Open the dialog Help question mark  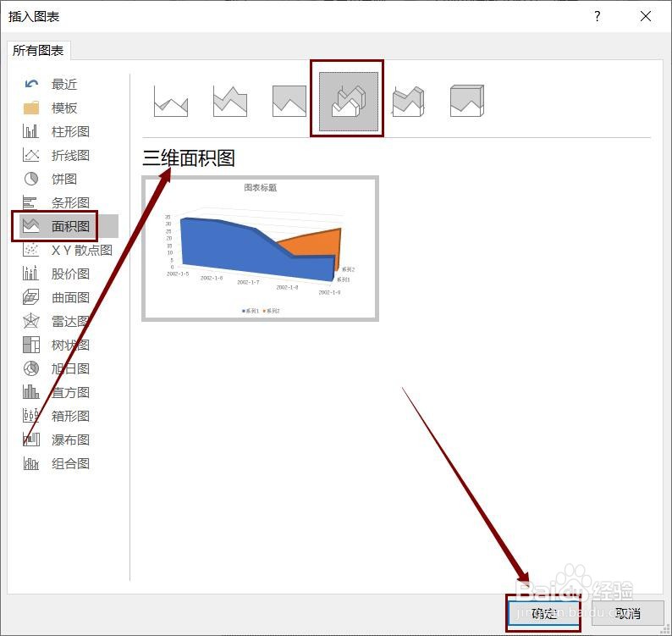(x=598, y=17)
